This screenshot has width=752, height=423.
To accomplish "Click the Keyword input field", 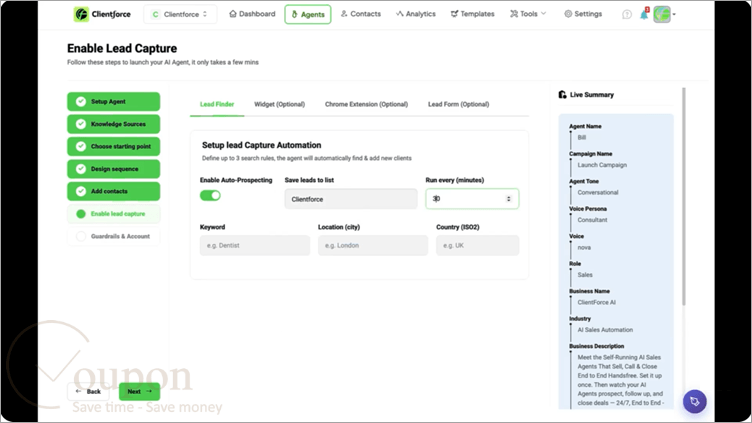I will 255,246.
